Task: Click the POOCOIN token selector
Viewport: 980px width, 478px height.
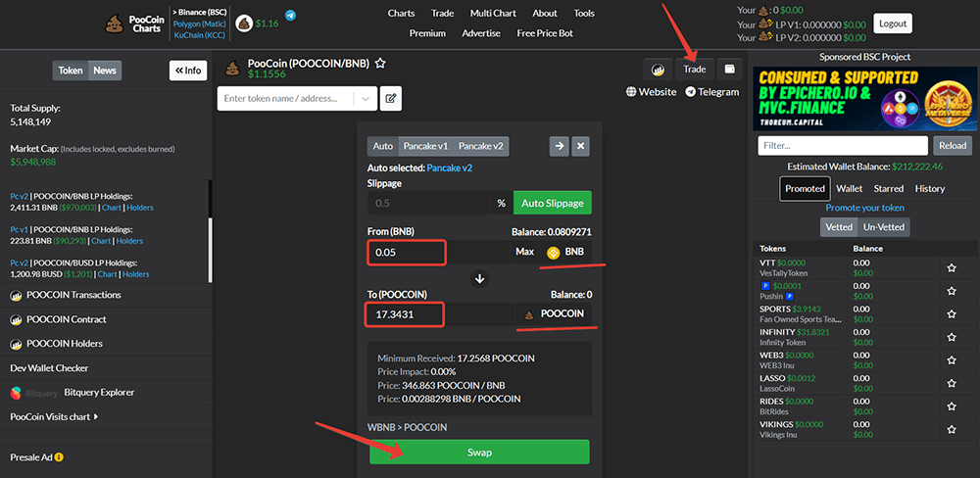Action: click(554, 313)
